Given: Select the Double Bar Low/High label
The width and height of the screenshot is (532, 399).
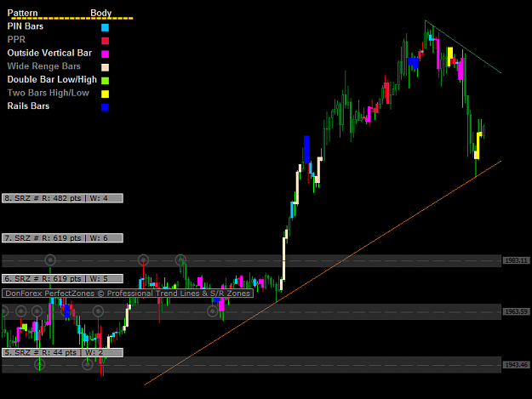Looking at the screenshot, I should [x=52, y=80].
